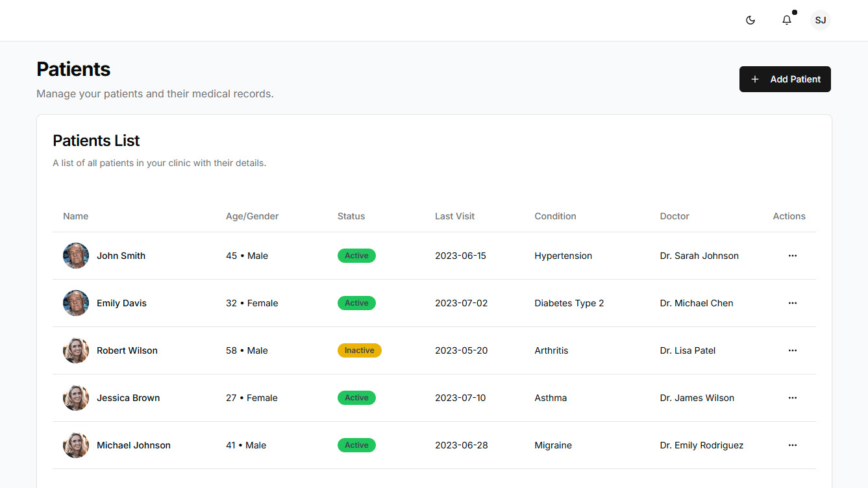Click the Add Patient button

click(785, 79)
